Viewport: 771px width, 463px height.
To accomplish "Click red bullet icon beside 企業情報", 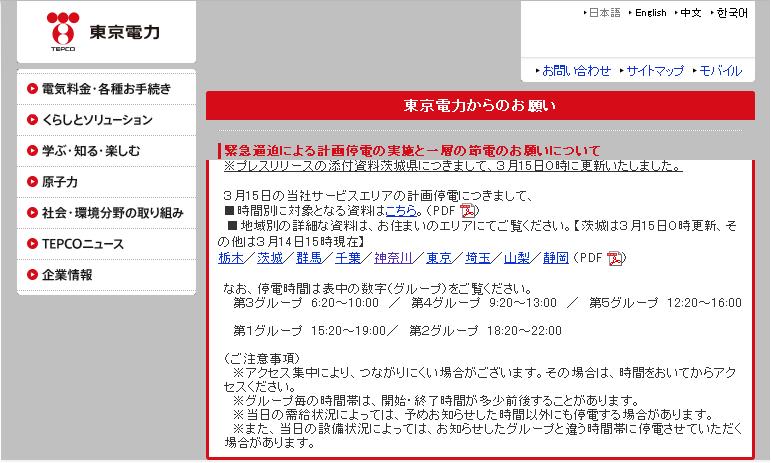I will click(x=32, y=275).
